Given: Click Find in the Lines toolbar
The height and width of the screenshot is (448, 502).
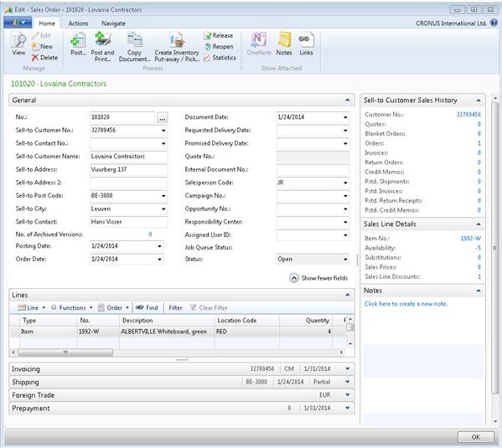Looking at the screenshot, I should point(147,307).
